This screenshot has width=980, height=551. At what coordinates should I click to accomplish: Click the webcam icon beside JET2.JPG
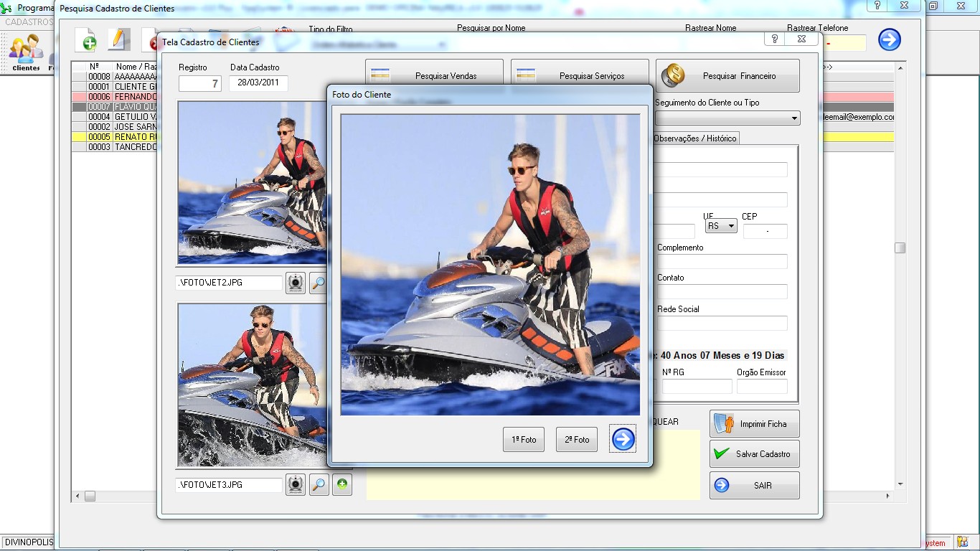click(296, 283)
